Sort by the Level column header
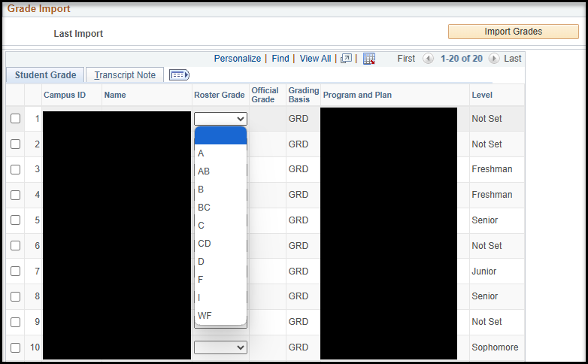588x364 pixels. click(x=482, y=96)
